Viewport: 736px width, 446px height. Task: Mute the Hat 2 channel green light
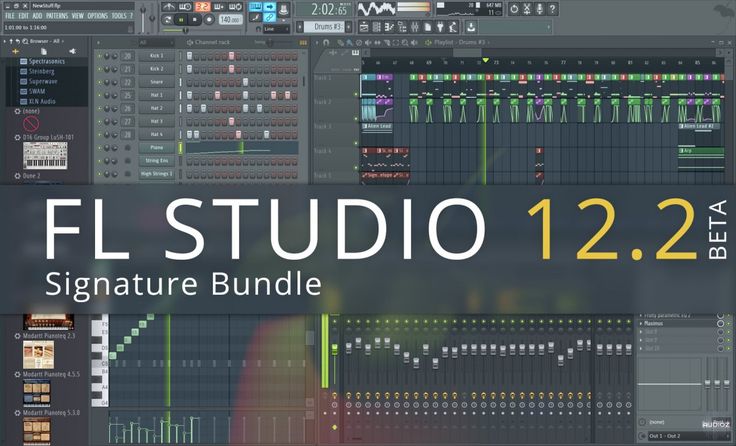coord(100,108)
